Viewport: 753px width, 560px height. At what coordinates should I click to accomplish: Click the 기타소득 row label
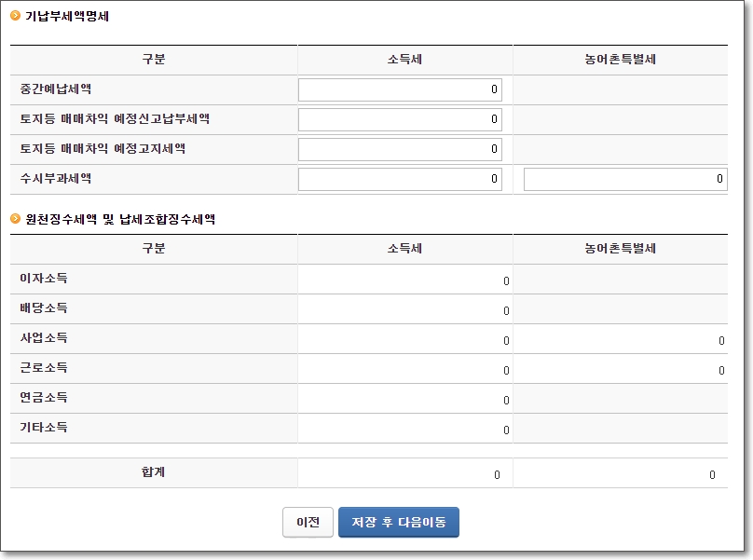44,427
